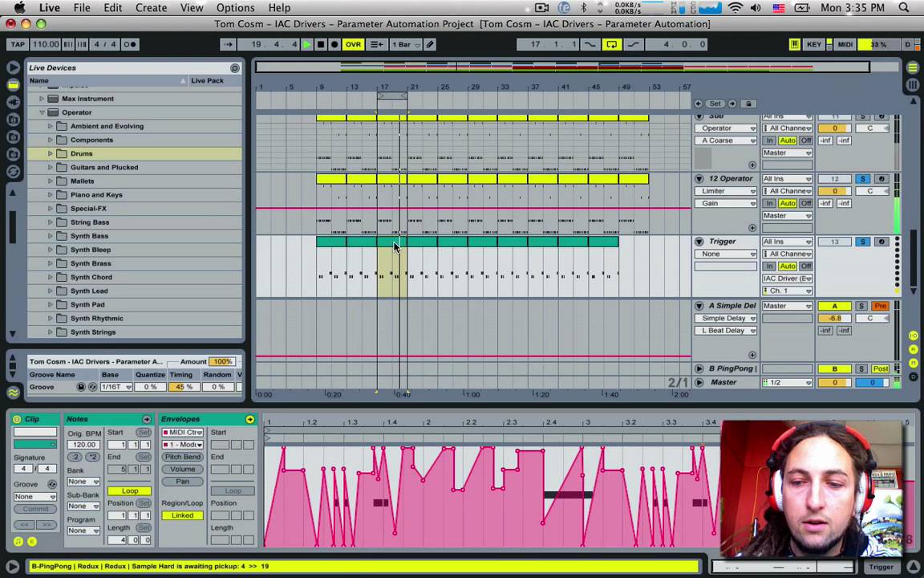Fold the Trigger track

pyautogui.click(x=699, y=241)
